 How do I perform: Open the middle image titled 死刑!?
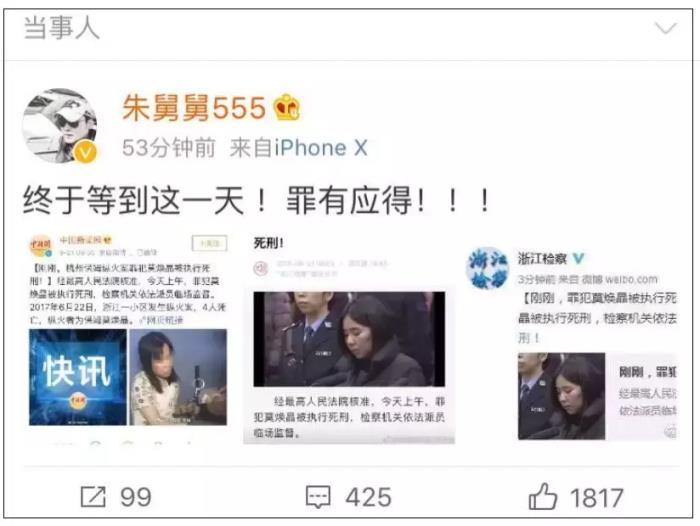(x=349, y=338)
